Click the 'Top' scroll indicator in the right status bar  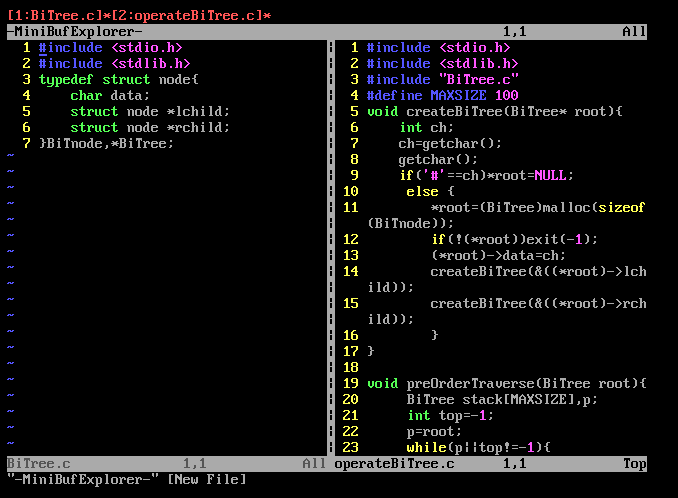[634, 463]
